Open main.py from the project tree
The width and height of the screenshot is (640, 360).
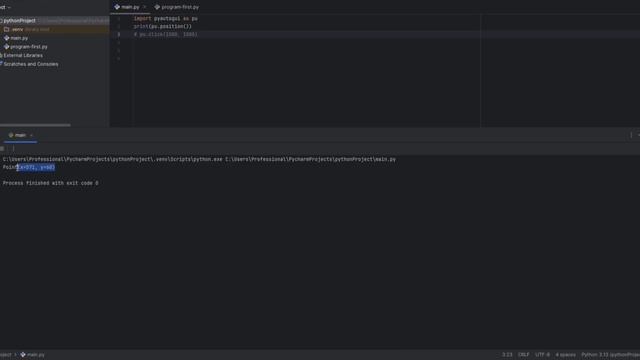pos(19,38)
